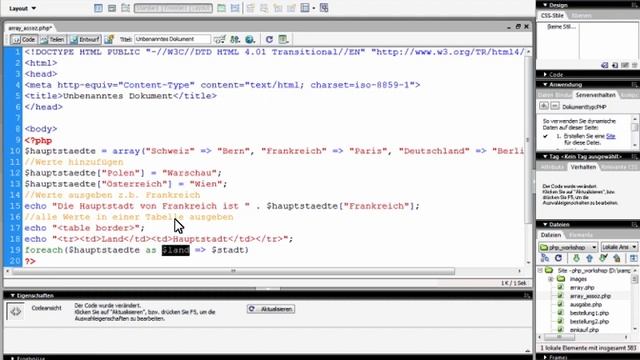
Task: Collapse the Eigenschaften panel
Action: pyautogui.click(x=12, y=295)
